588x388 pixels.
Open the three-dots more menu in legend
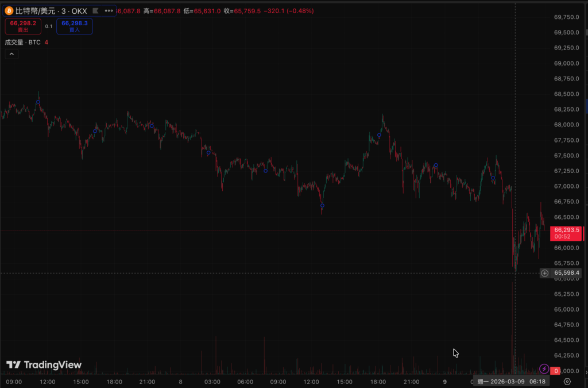click(108, 11)
